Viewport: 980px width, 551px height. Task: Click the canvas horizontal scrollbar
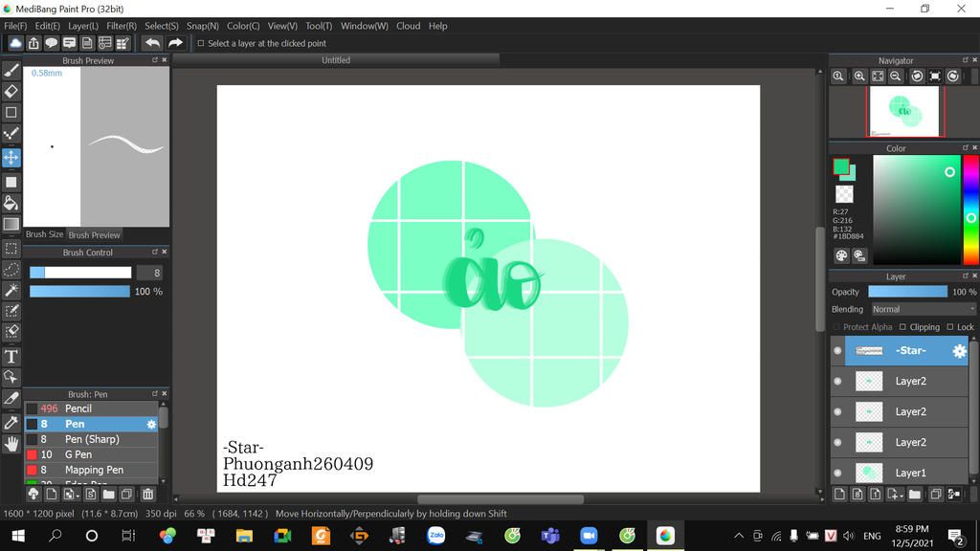pyautogui.click(x=500, y=499)
